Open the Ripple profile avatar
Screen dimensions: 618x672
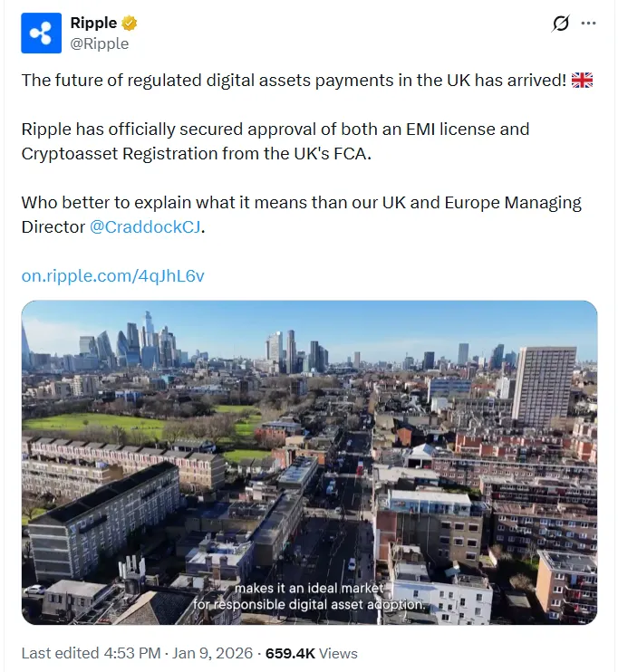coord(41,33)
